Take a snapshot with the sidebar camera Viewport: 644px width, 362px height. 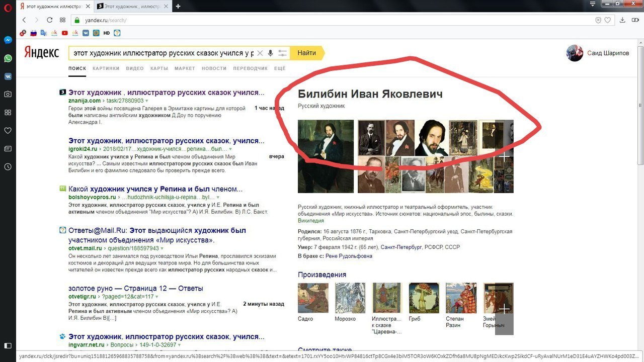[x=8, y=94]
